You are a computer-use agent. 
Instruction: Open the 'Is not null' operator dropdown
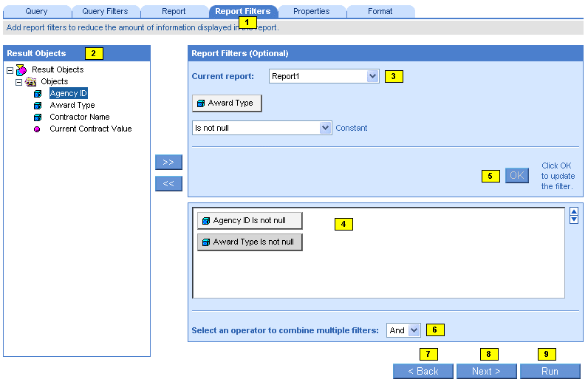(x=325, y=128)
